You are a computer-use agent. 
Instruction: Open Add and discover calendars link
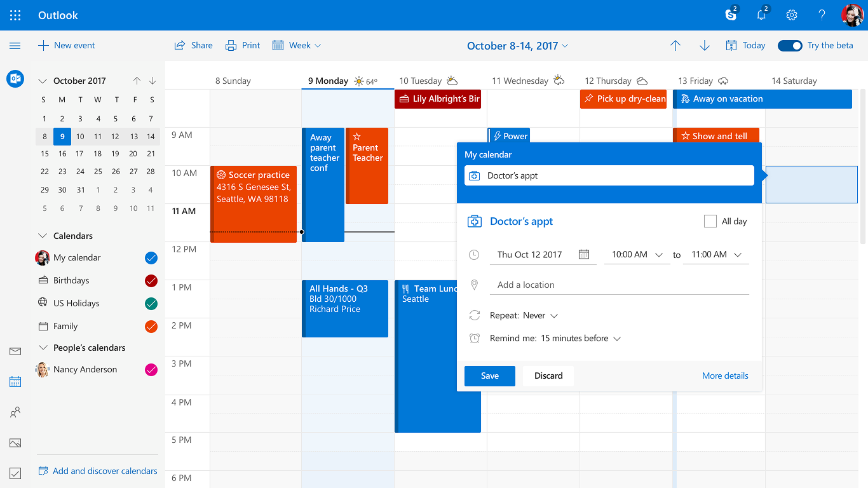point(98,471)
